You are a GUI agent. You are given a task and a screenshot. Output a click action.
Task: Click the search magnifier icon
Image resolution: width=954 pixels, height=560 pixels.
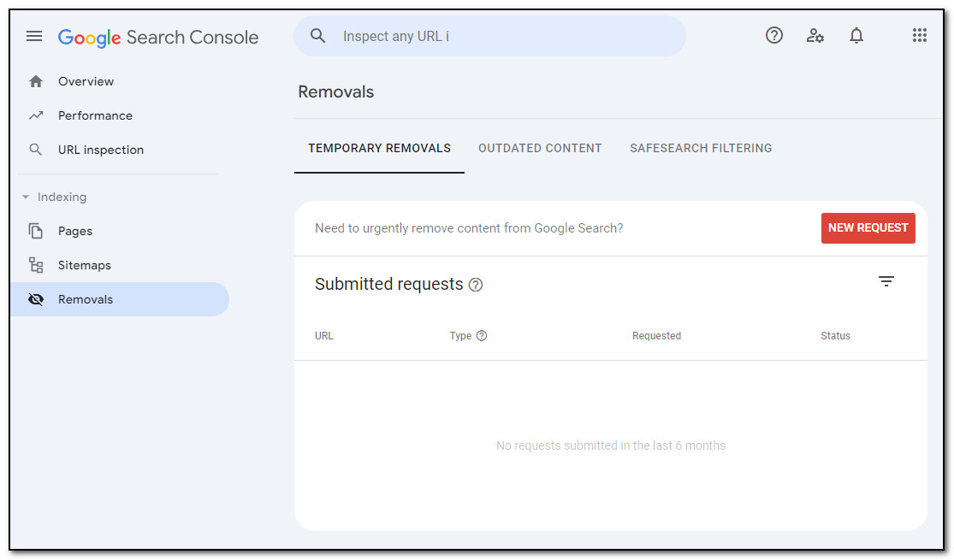[x=318, y=36]
